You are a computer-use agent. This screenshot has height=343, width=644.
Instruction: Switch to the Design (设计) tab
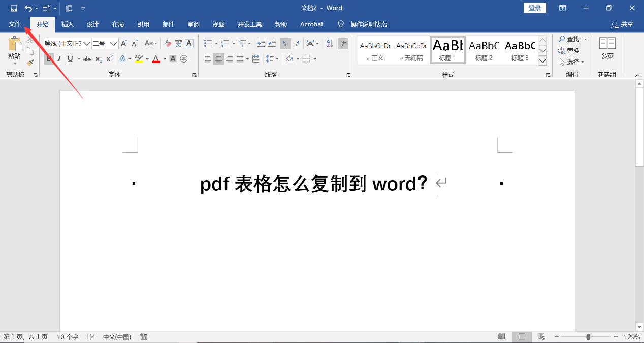point(92,24)
